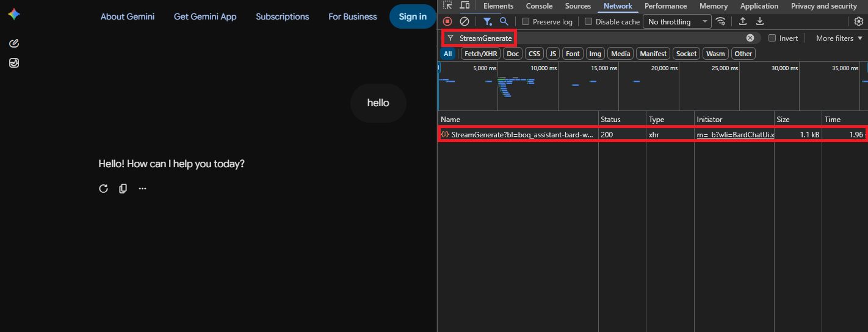The width and height of the screenshot is (868, 332).
Task: Switch to the Performance tab
Action: coord(666,6)
